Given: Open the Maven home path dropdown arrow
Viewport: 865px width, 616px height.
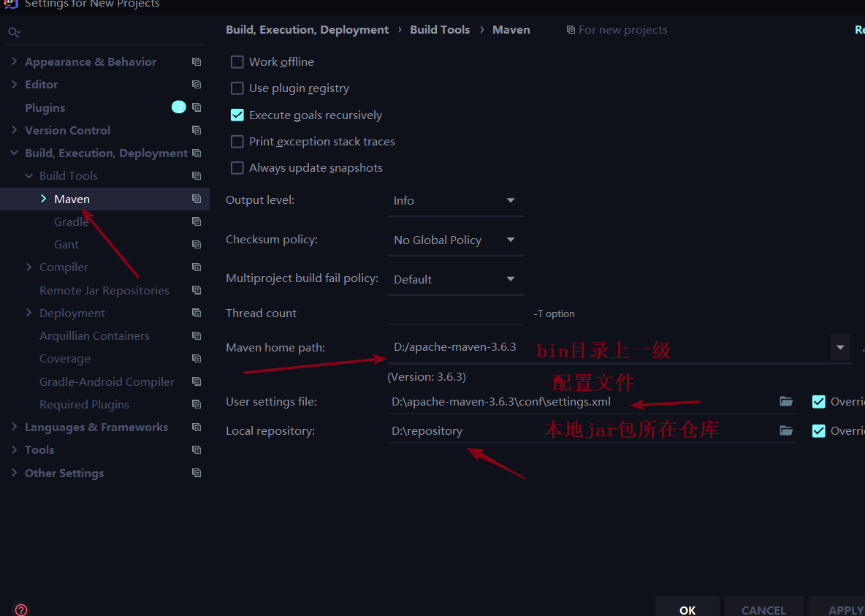Looking at the screenshot, I should click(840, 347).
